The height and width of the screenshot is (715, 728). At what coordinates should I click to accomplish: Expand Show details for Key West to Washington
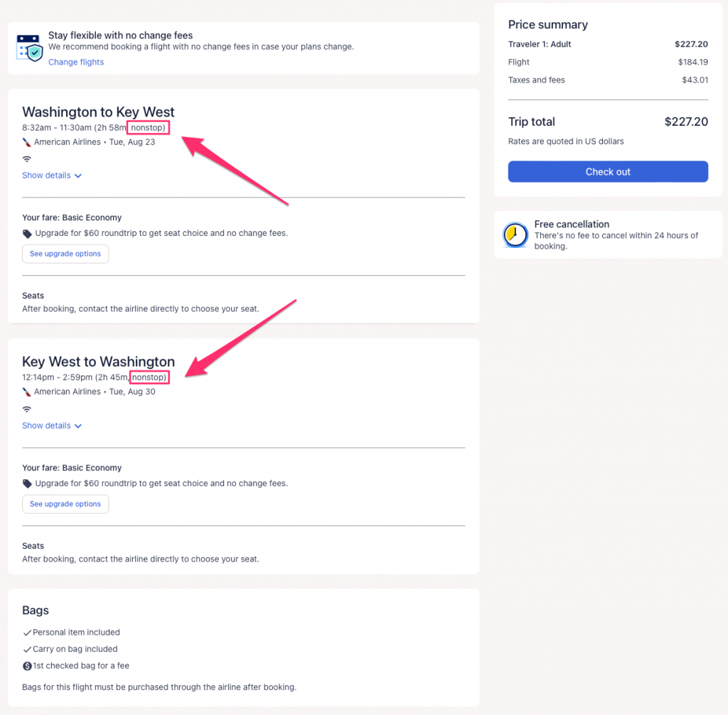52,426
